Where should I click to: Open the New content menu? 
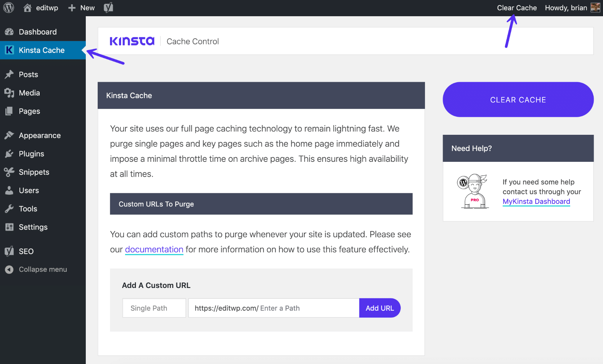[x=81, y=8]
